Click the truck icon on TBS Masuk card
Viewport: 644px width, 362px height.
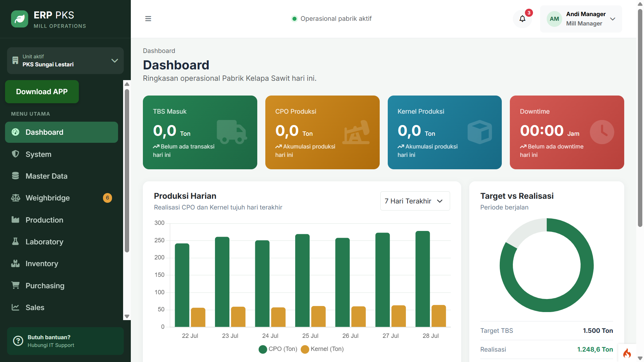tap(231, 132)
